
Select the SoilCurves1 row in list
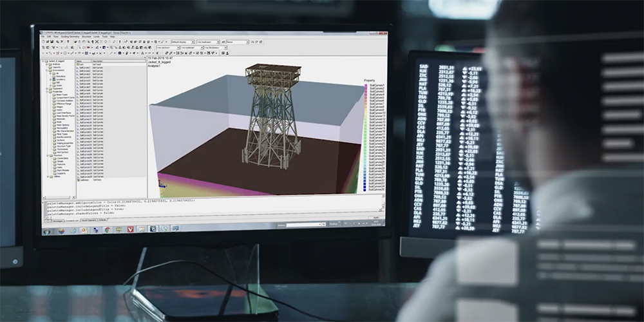coord(111,68)
